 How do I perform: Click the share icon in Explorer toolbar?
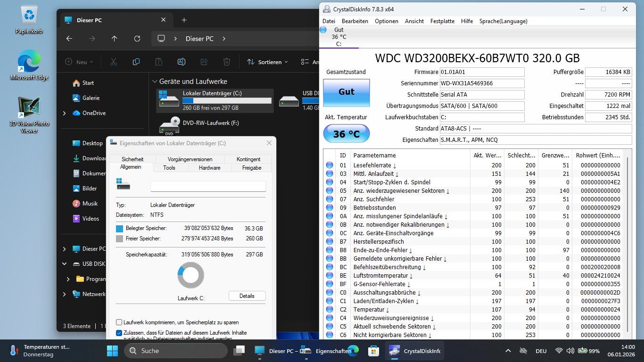tap(204, 62)
